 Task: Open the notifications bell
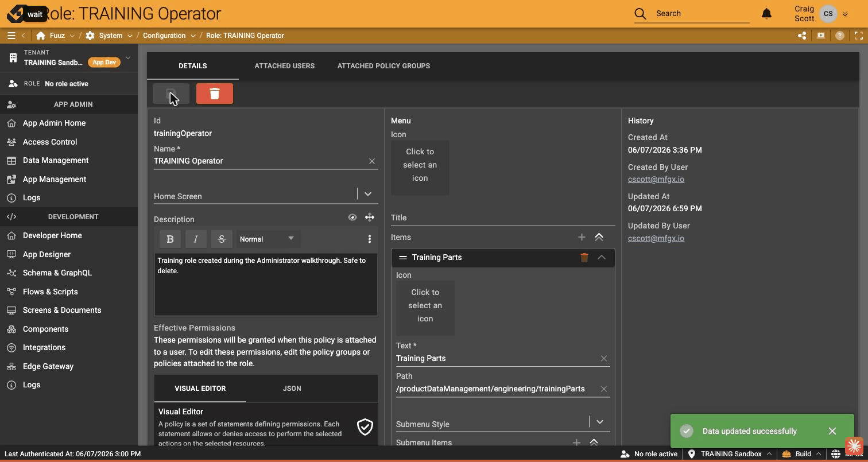pos(766,13)
